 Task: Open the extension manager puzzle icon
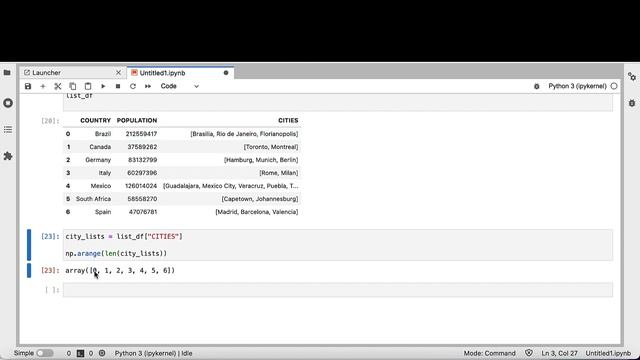[8, 156]
